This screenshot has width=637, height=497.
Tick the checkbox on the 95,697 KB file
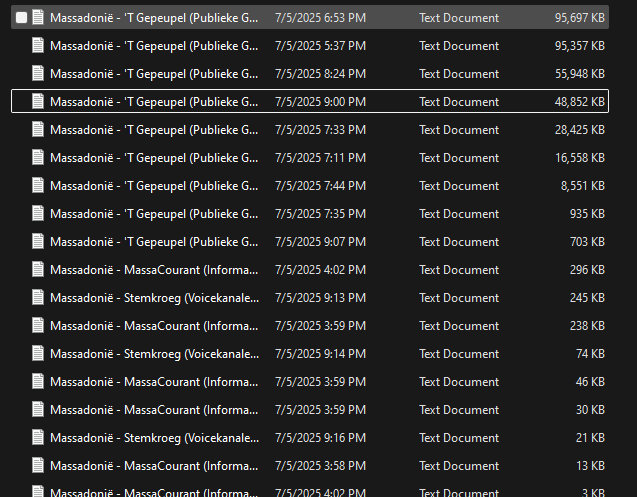(22, 18)
